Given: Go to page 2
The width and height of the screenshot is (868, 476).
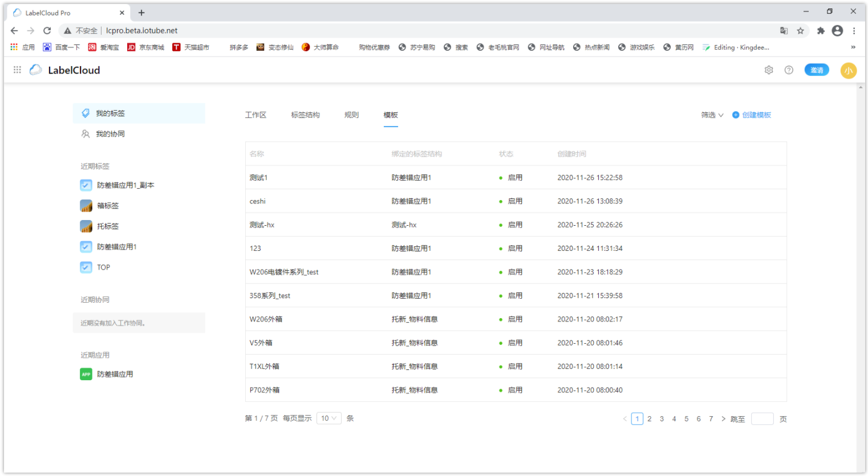Looking at the screenshot, I should coord(650,418).
